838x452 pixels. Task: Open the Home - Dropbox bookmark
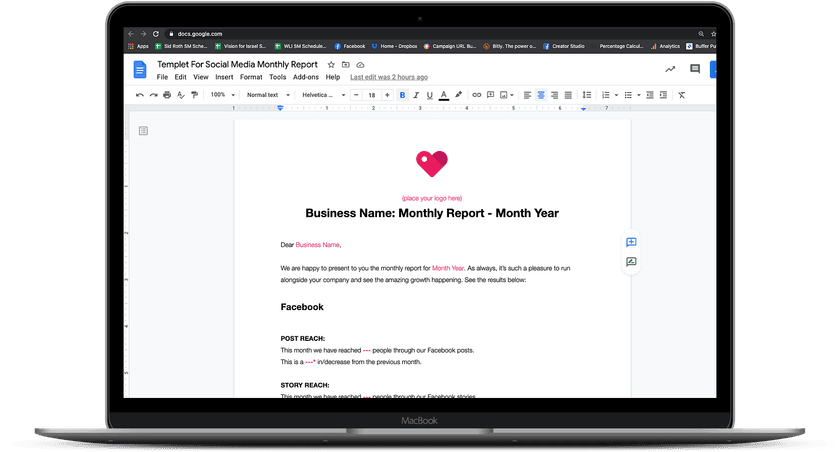pyautogui.click(x=394, y=46)
